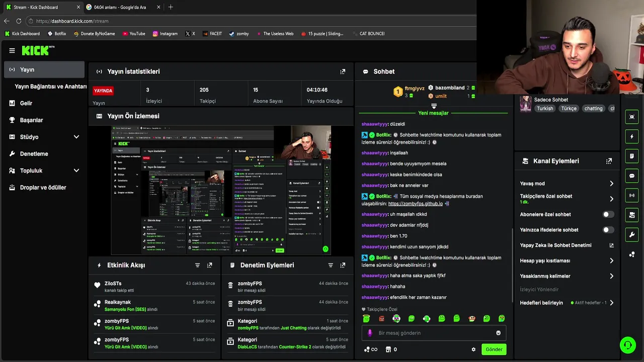This screenshot has height=362, width=644.
Task: Toggle the chat bubble widget icon
Action: point(632,175)
